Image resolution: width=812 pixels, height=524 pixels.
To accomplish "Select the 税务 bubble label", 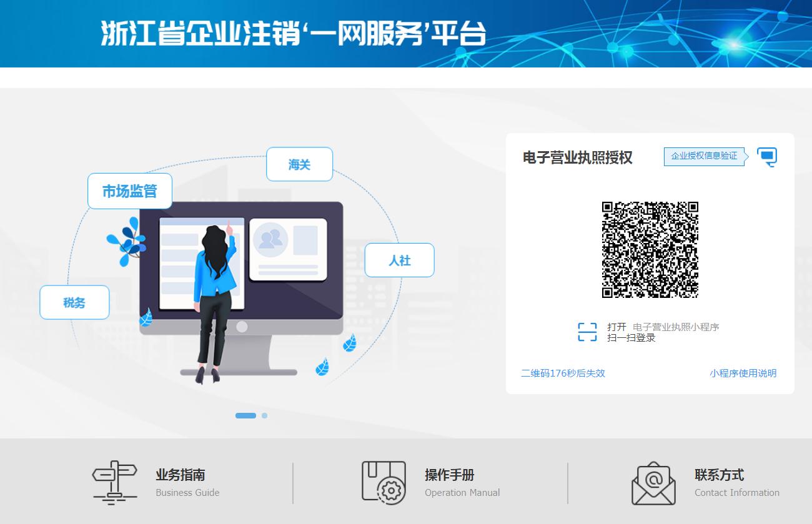I will click(x=74, y=303).
